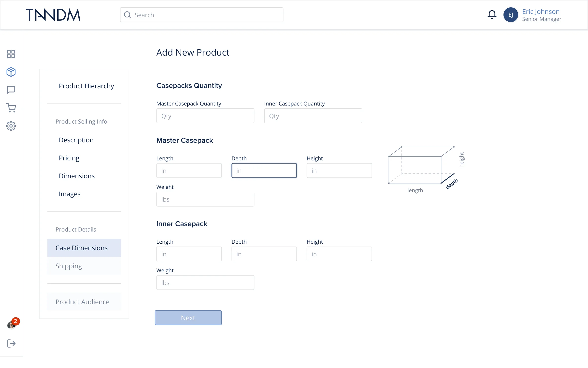Click the user avatar with 2 notifications
This screenshot has height=368, width=588.
[x=13, y=324]
